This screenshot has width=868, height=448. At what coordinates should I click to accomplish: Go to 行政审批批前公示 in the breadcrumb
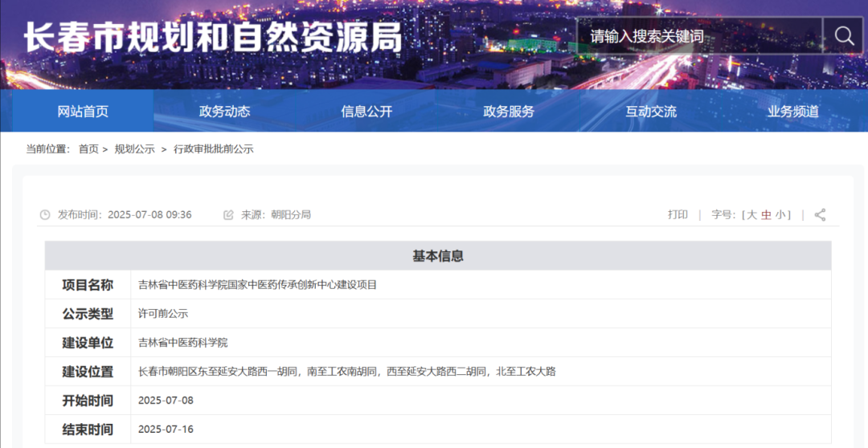(214, 149)
